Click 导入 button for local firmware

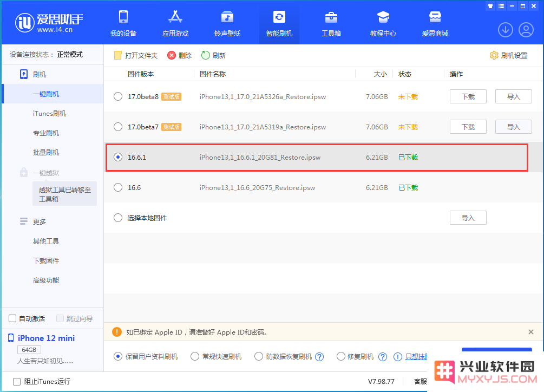[x=468, y=218]
